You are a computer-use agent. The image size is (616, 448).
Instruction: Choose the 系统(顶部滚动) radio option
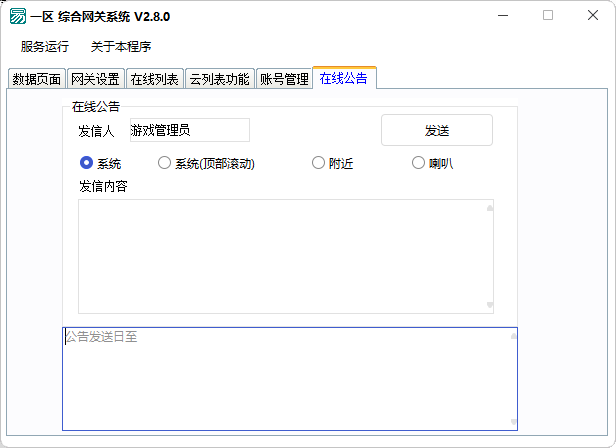[165, 163]
